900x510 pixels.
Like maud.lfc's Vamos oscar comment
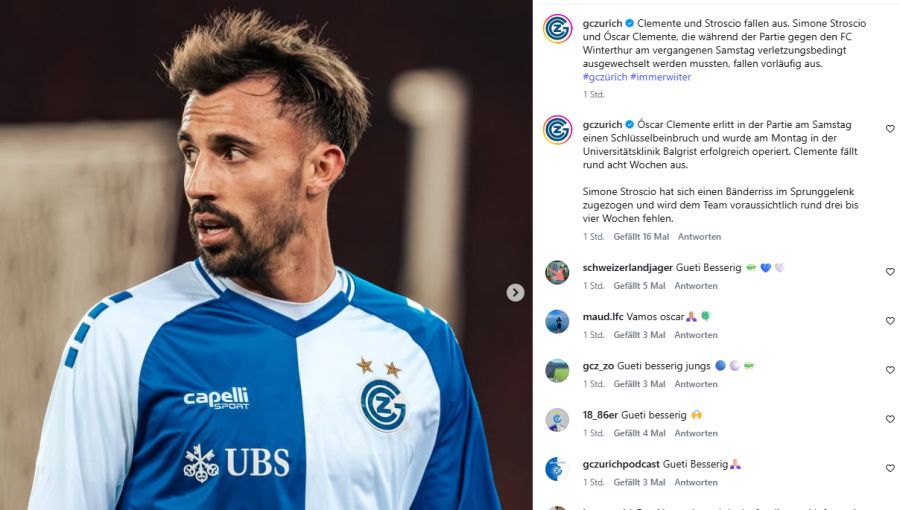pos(890,321)
